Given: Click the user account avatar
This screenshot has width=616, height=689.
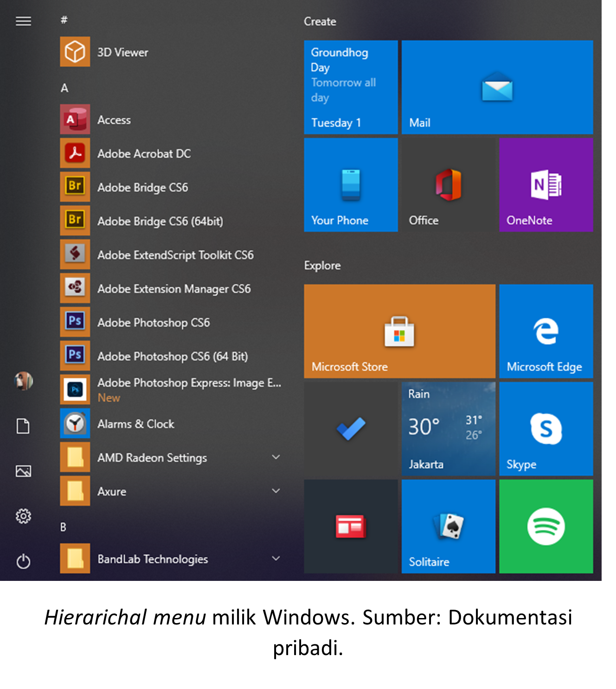Looking at the screenshot, I should click(24, 381).
